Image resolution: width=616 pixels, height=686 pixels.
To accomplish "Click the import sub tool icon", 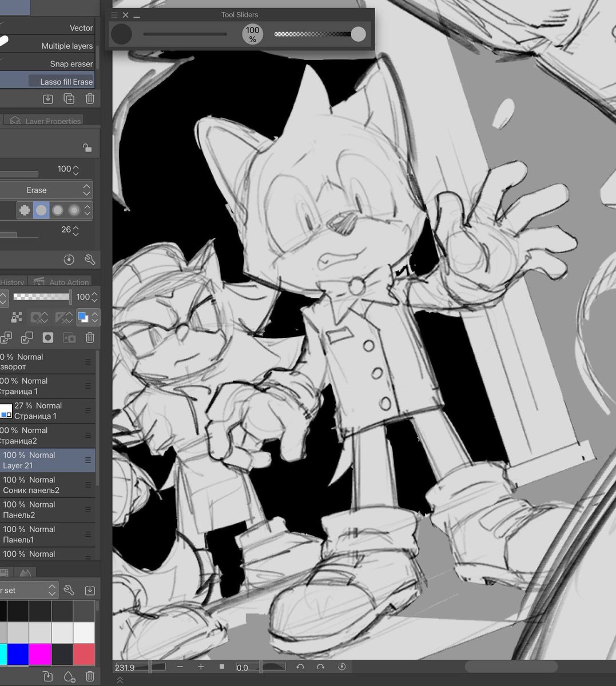I will pyautogui.click(x=48, y=99).
